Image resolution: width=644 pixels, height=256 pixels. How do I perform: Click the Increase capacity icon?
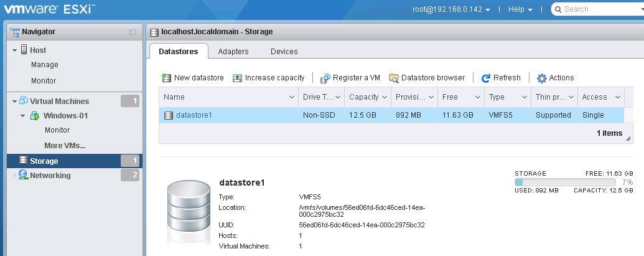237,78
